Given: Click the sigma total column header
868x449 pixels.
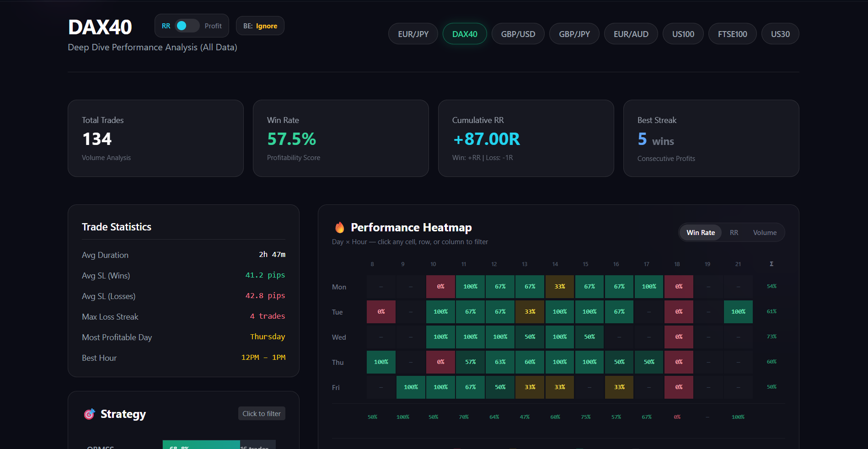Looking at the screenshot, I should (772, 264).
